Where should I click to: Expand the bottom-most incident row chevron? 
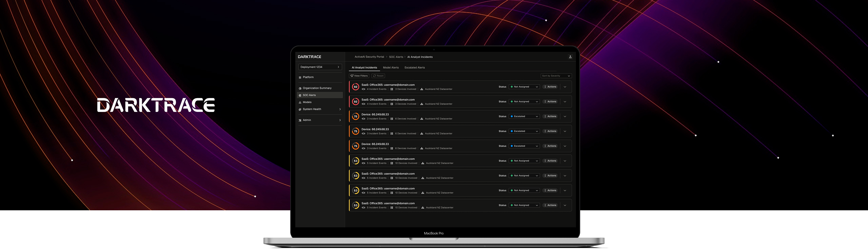pos(565,205)
